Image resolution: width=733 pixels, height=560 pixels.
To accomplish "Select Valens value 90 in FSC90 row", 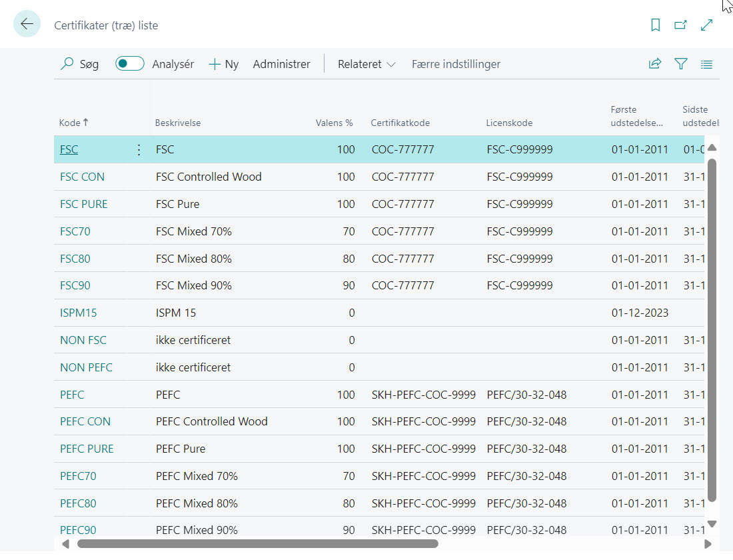I will (x=349, y=285).
